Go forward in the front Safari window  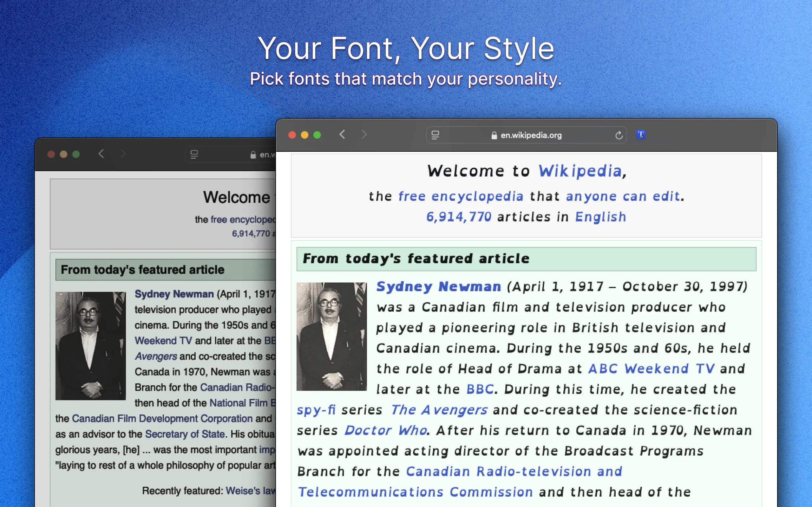click(x=364, y=135)
